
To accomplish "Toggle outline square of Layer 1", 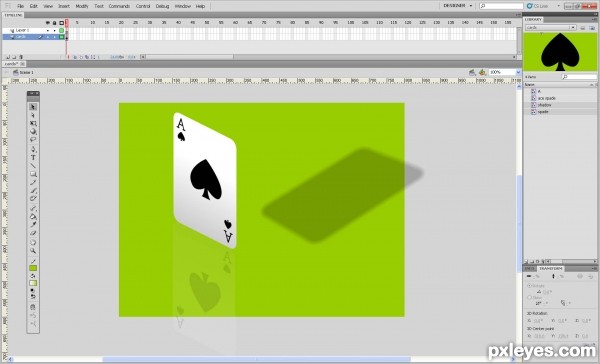I will pos(61,30).
